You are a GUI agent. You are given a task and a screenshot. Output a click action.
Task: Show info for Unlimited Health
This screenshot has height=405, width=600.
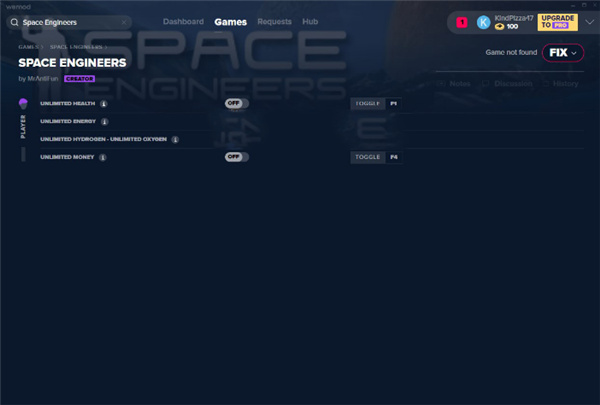tap(104, 104)
